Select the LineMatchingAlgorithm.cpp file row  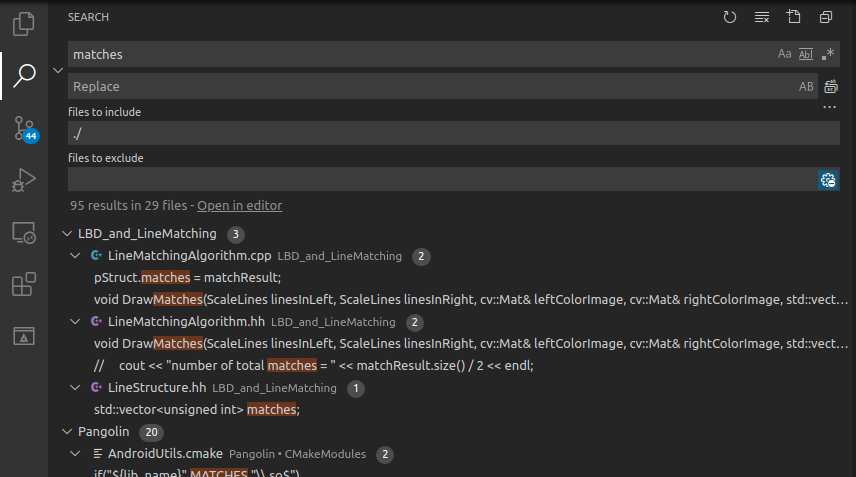point(452,255)
